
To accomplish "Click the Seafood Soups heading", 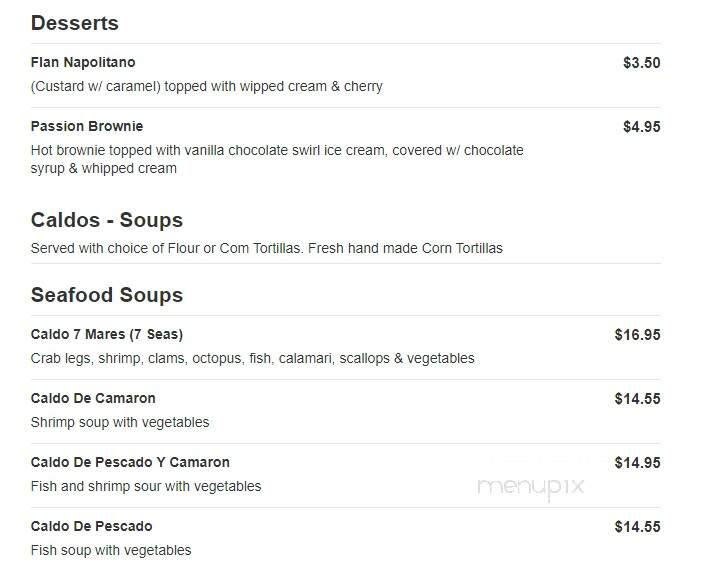I will tap(107, 295).
